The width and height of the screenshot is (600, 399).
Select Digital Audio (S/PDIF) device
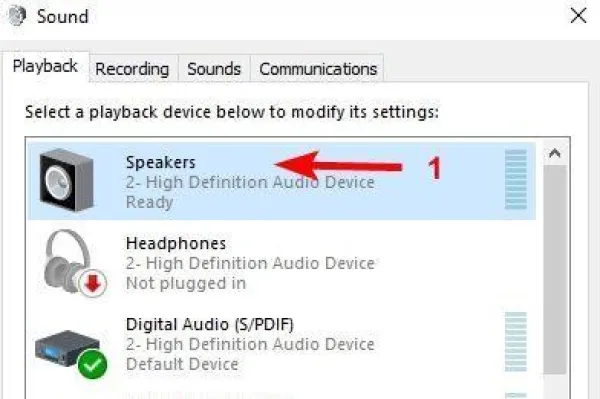281,344
